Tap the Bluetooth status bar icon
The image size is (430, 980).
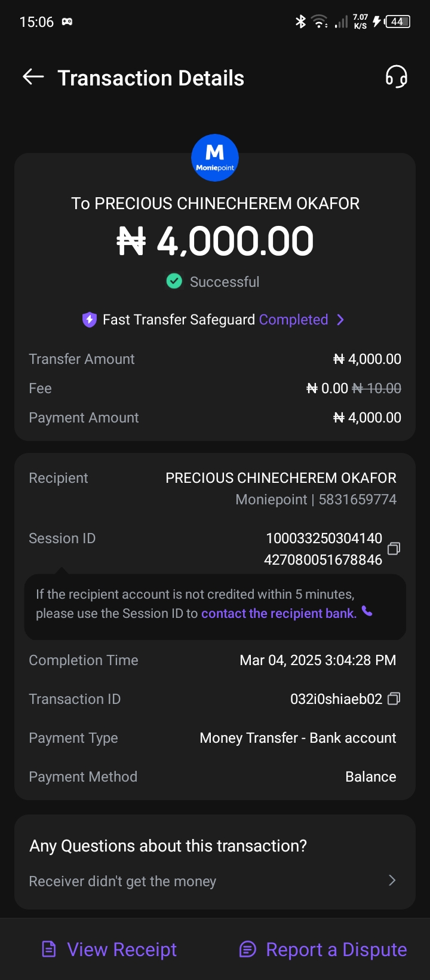tap(300, 22)
